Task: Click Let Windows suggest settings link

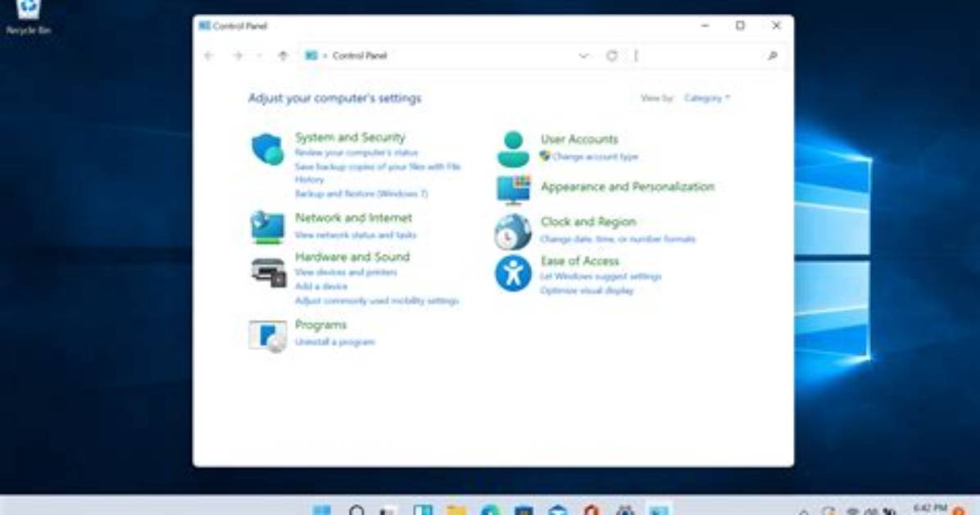Action: click(x=600, y=276)
